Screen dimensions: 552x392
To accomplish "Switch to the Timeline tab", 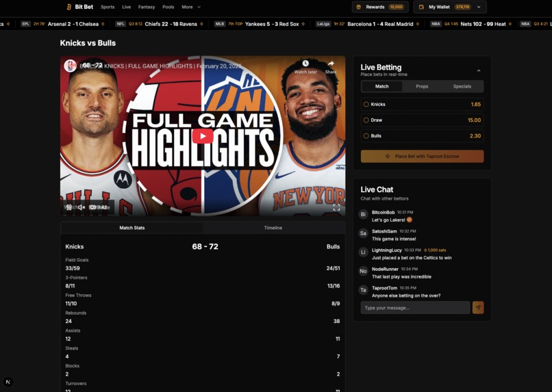I will (x=273, y=228).
